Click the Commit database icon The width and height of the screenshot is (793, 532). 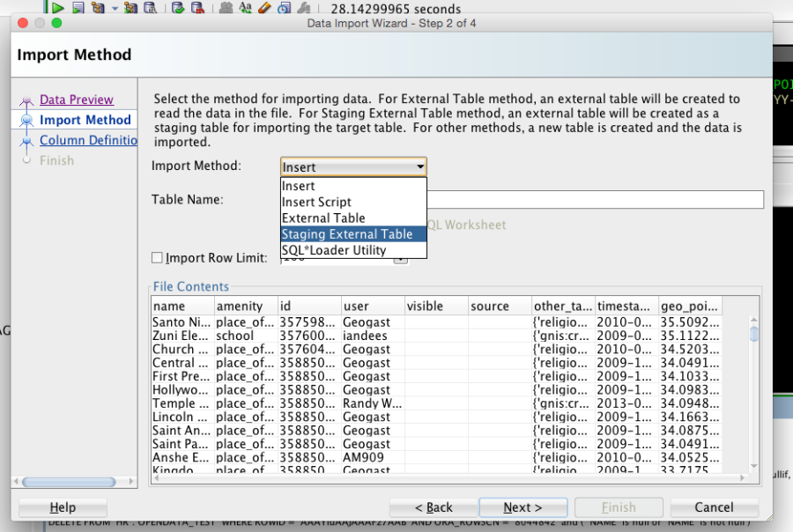177,7
